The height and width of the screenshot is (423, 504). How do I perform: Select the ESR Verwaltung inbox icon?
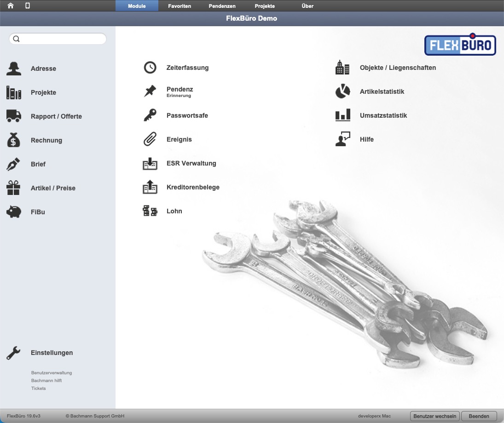(x=150, y=163)
